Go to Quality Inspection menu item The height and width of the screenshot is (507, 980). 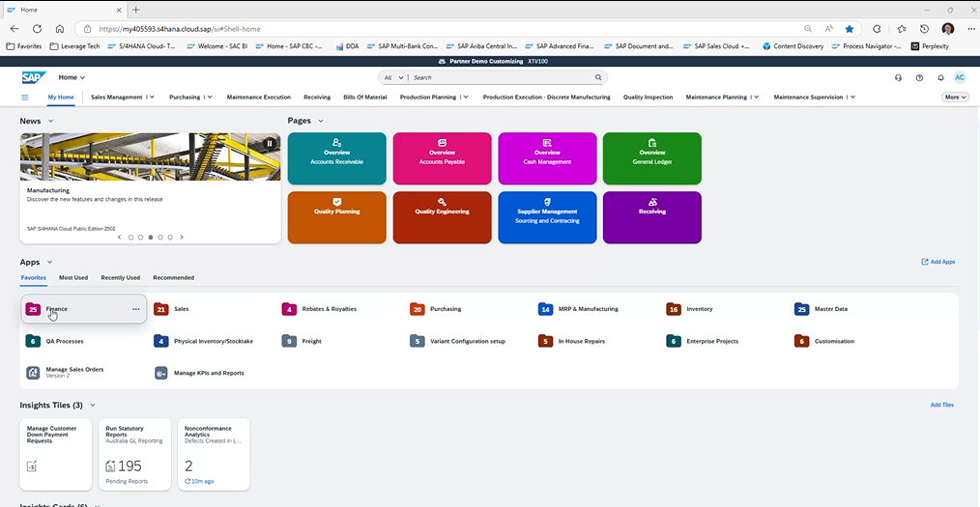649,98
